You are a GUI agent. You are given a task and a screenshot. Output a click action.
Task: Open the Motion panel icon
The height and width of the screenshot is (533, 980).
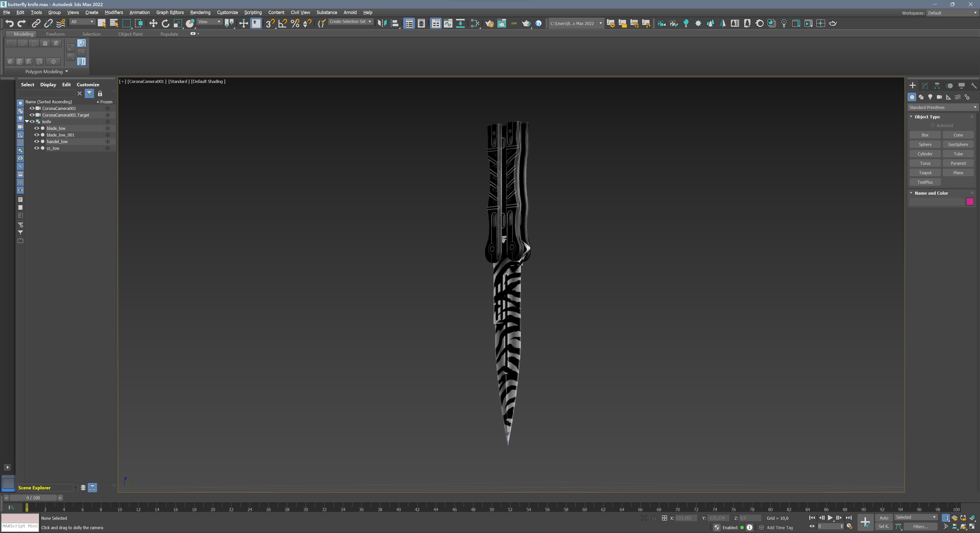coord(949,85)
